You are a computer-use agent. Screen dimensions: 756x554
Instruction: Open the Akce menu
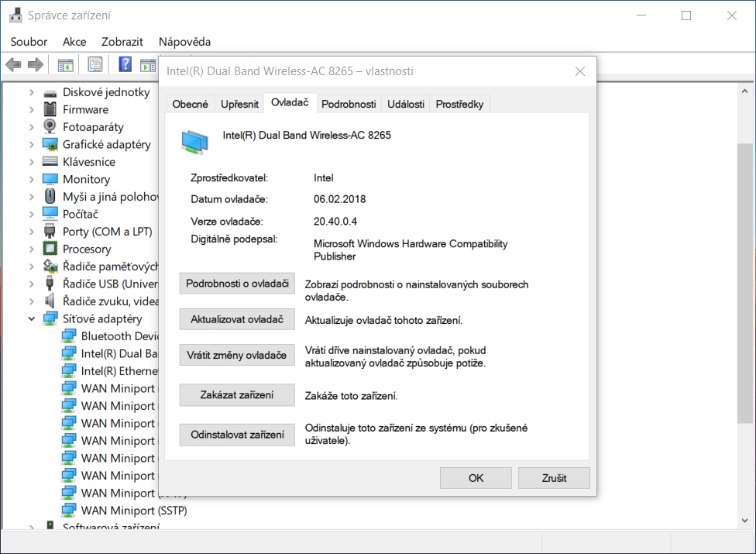(74, 42)
